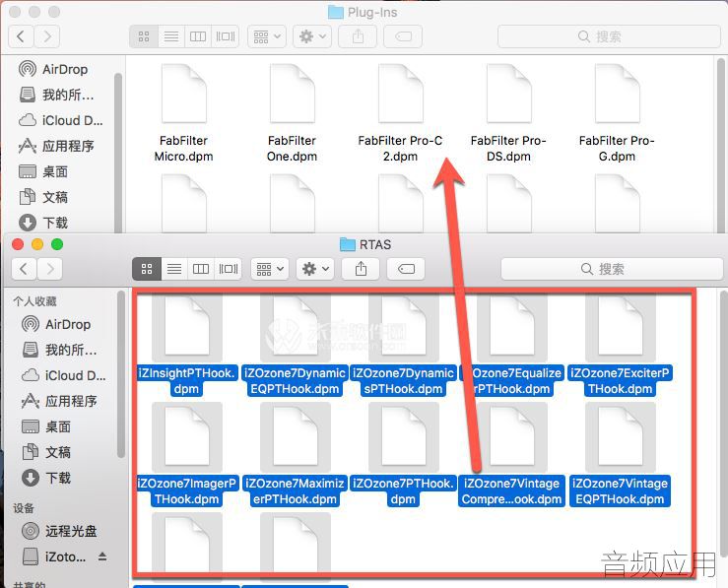Click Plug-Ins file area vertical scrollbar
The height and width of the screenshot is (588, 728).
coord(721,144)
